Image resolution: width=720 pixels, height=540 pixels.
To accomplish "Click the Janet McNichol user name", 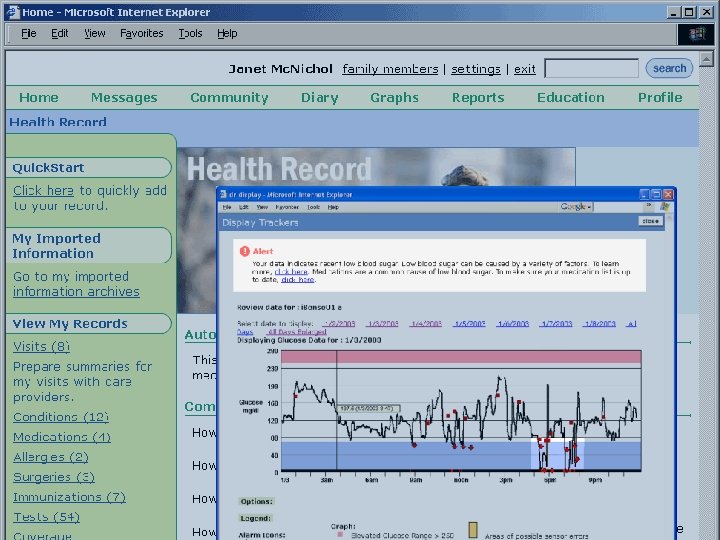I will 281,69.
